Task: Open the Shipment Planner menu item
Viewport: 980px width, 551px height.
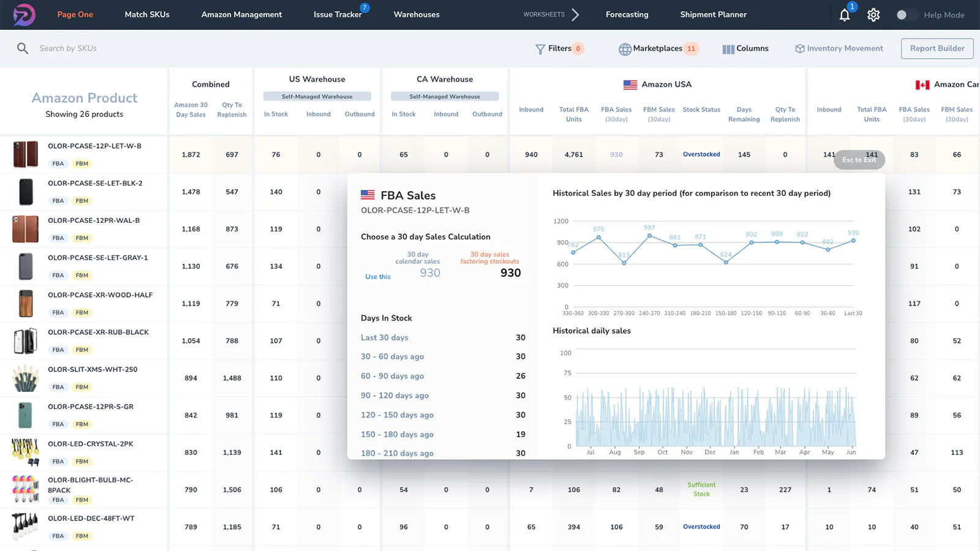Action: (713, 14)
